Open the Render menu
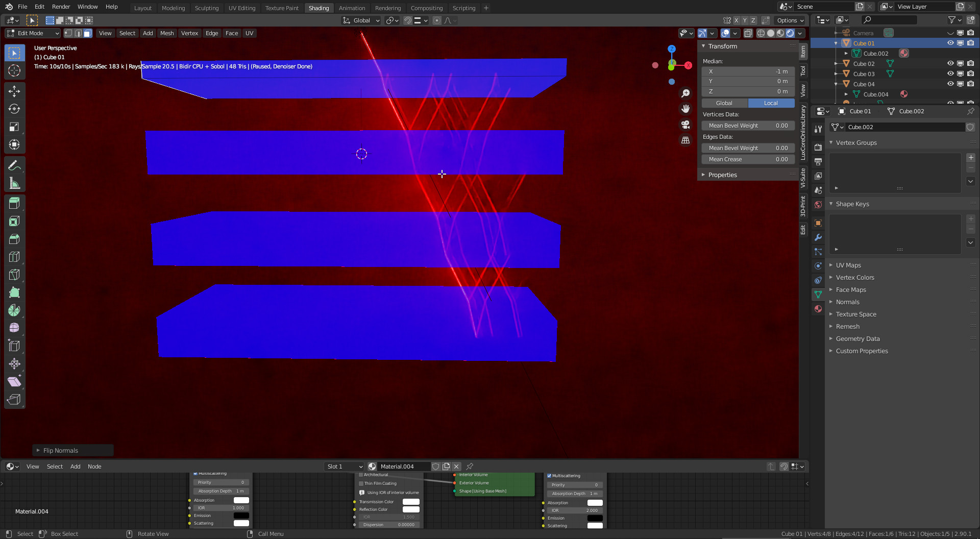The height and width of the screenshot is (539, 980). tap(61, 7)
